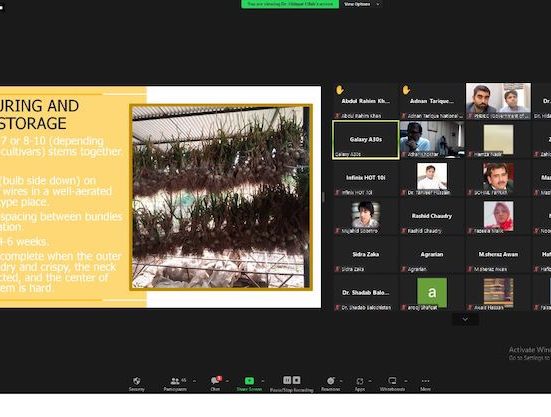Click raised hand icon on Adnan Tarique tile

click(406, 90)
